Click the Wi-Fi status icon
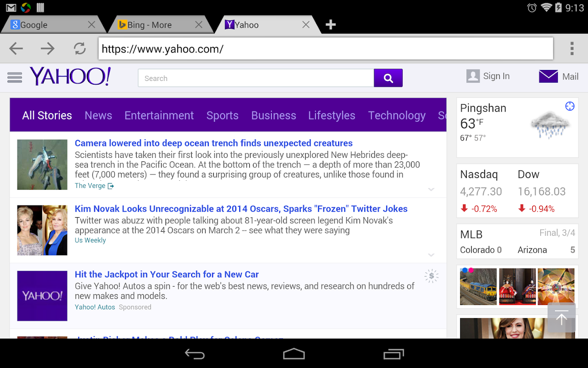The height and width of the screenshot is (368, 588). coord(546,7)
